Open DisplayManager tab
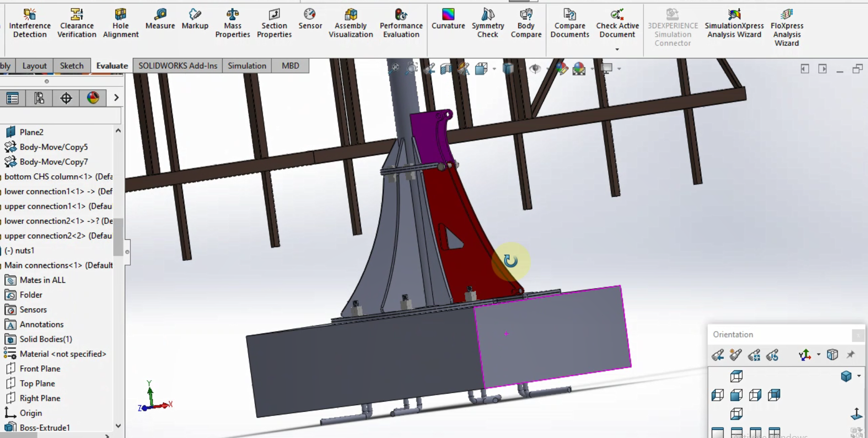The width and height of the screenshot is (868, 438). pyautogui.click(x=93, y=98)
